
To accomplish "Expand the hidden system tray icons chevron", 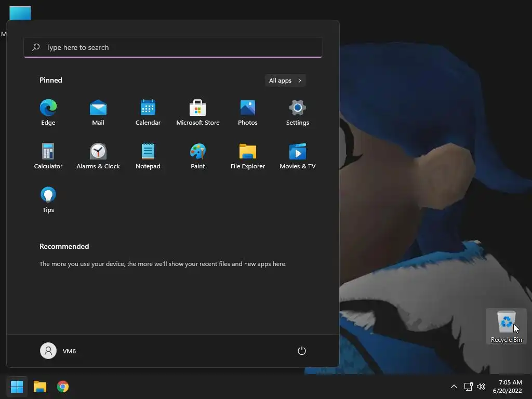I will [x=454, y=387].
